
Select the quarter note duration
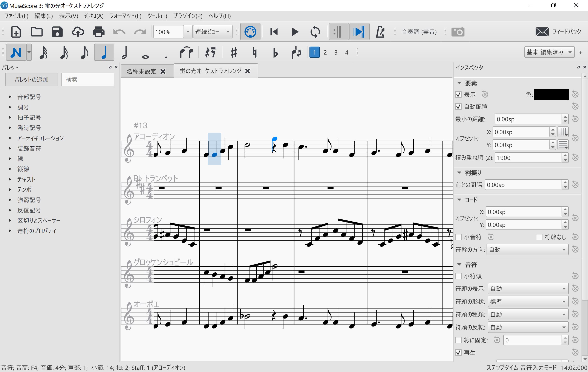click(104, 52)
